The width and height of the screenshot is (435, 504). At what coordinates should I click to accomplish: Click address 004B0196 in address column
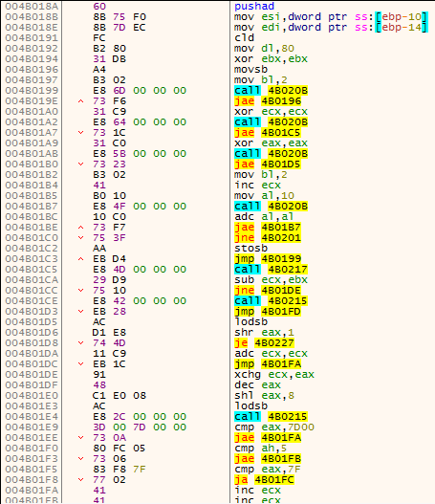32,70
